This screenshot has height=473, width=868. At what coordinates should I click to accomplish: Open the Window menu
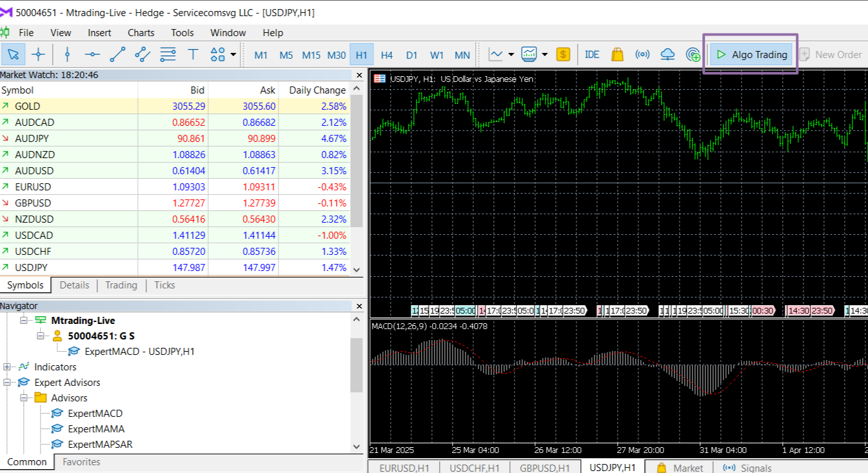tap(228, 32)
